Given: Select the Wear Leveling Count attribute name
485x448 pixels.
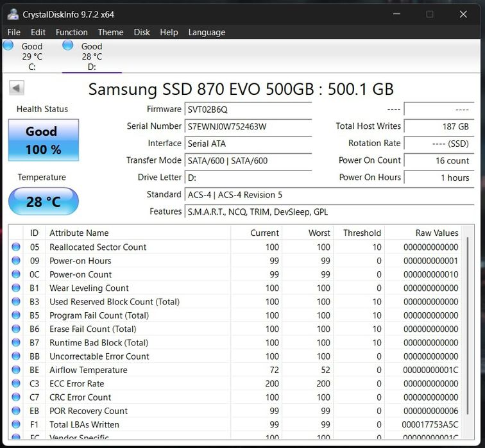Looking at the screenshot, I should (89, 288).
